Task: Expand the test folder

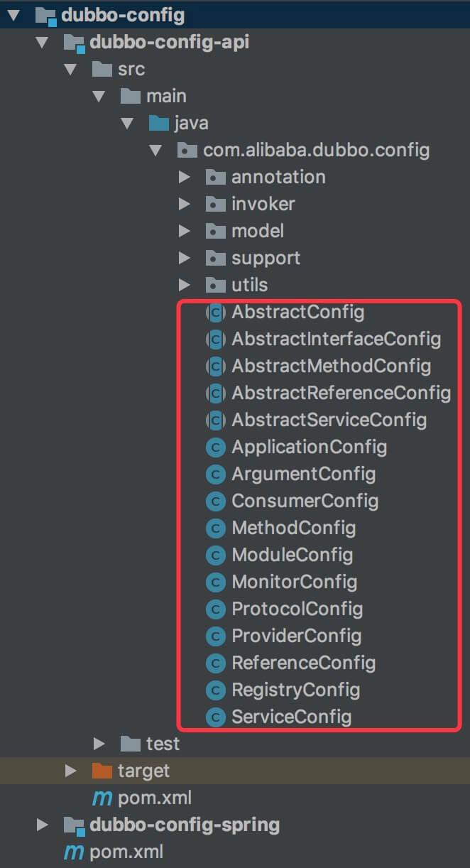Action: click(99, 744)
